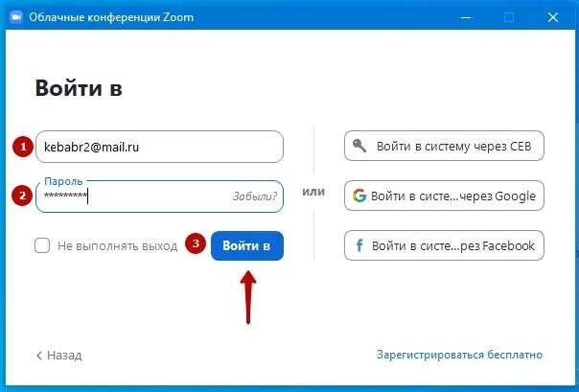The width and height of the screenshot is (579, 392).
Task: Click inside the Пароль password field
Action: [x=159, y=196]
